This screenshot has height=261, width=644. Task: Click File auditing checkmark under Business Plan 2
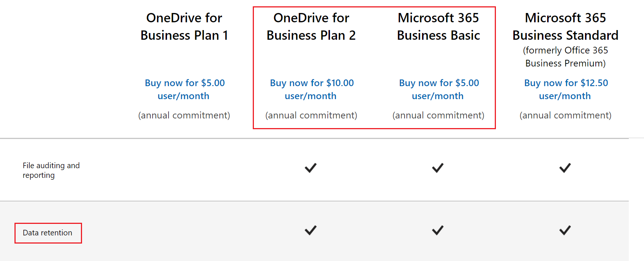(x=311, y=168)
